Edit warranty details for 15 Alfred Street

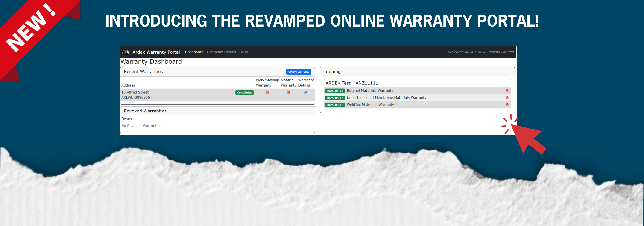click(x=306, y=92)
